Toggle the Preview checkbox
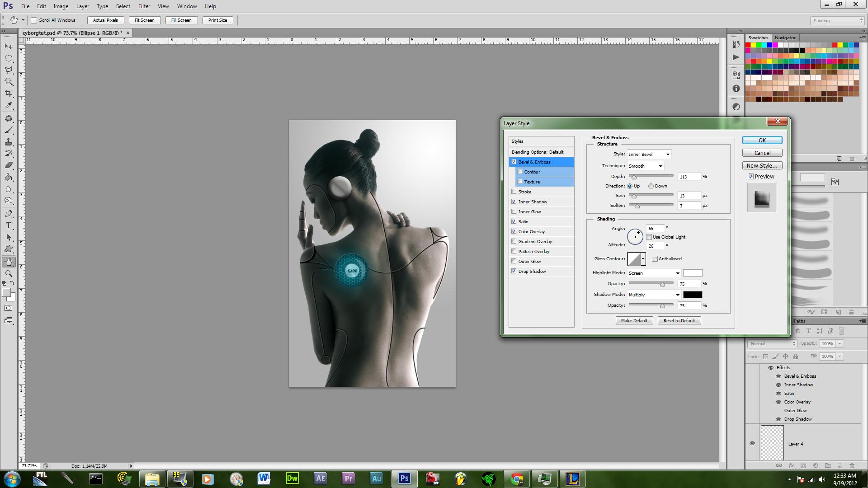Image resolution: width=868 pixels, height=488 pixels. click(750, 177)
